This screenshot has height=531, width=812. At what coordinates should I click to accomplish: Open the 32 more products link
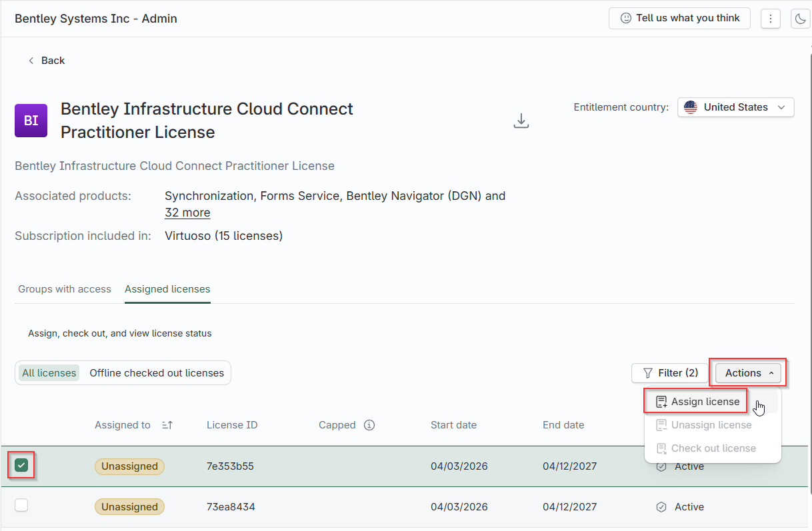187,213
